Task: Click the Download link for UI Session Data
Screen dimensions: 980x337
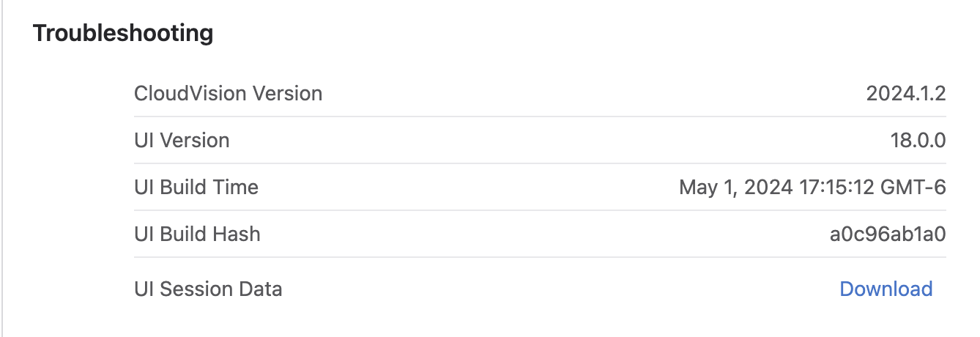Action: [886, 289]
